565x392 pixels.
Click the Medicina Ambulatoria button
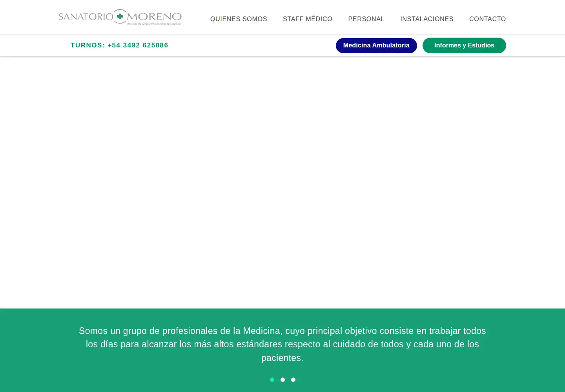tap(376, 45)
